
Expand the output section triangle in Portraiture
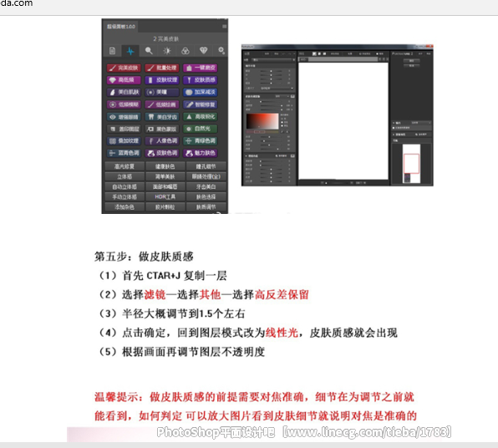coord(394,123)
